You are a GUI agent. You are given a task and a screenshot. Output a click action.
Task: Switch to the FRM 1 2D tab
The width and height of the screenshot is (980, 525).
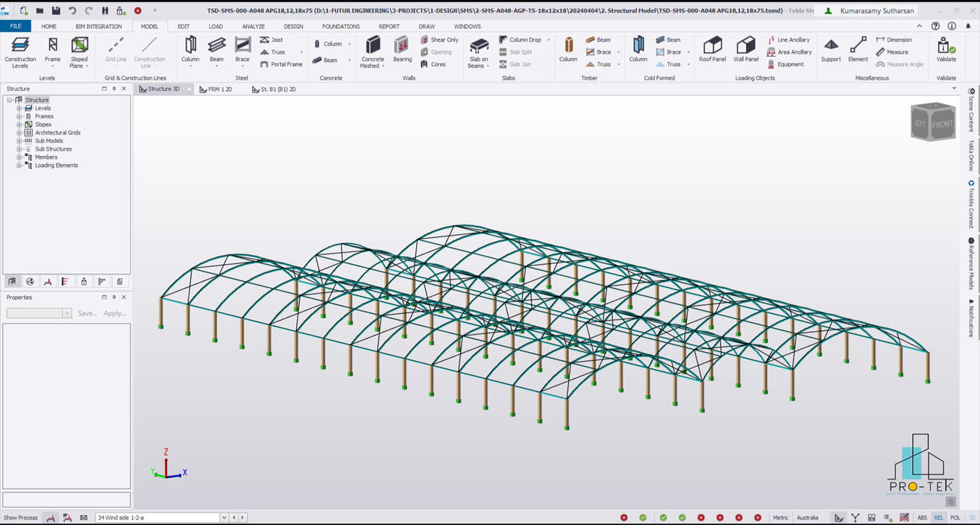click(x=216, y=89)
